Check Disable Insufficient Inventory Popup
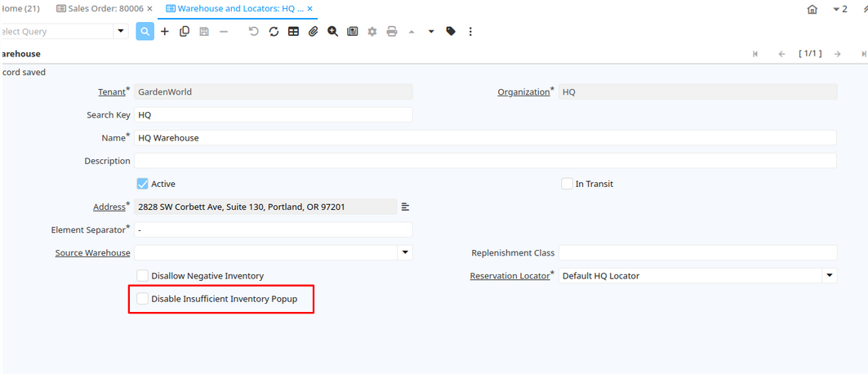Screen dimensions: 868x374 (143, 299)
